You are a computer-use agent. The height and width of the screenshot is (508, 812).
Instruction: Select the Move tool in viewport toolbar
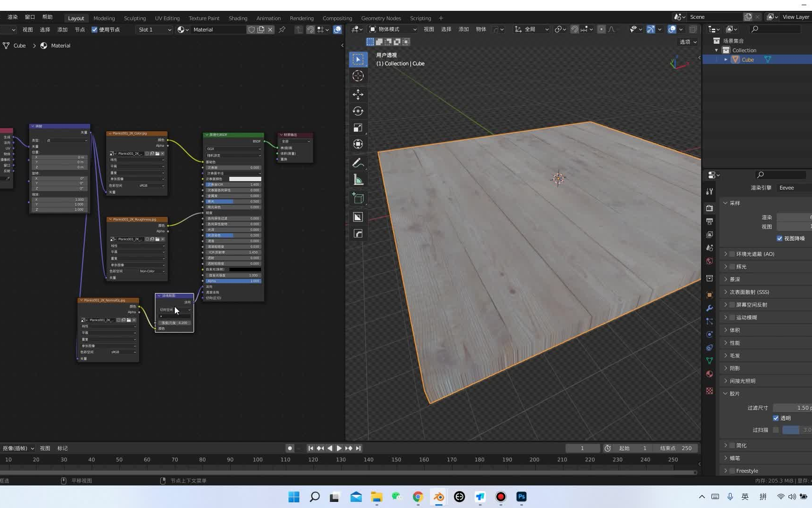click(358, 95)
